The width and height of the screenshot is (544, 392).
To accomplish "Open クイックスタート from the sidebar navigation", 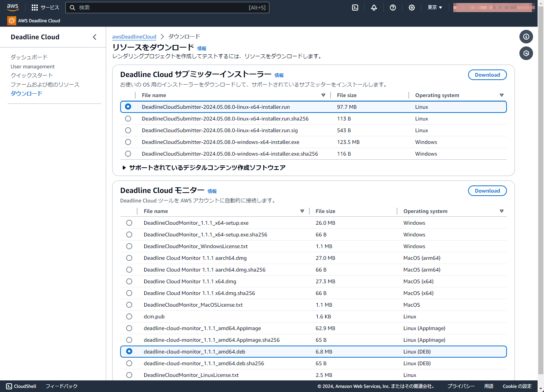I will coord(31,75).
